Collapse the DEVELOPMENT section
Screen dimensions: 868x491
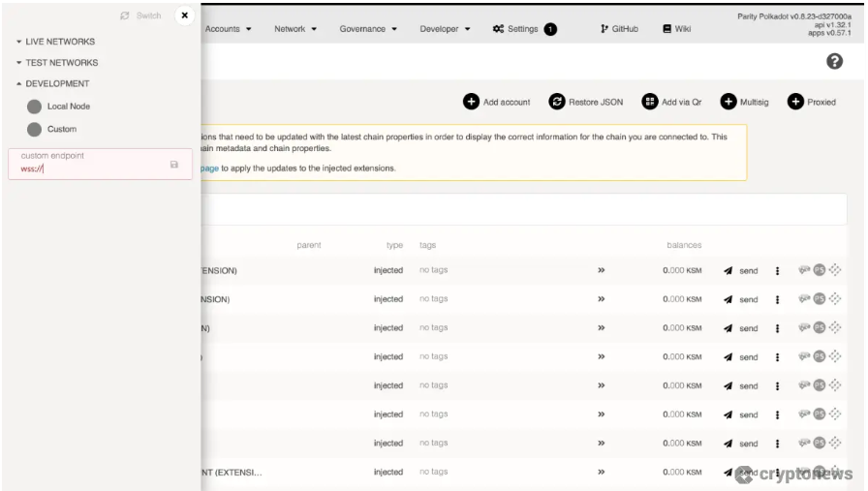click(x=52, y=83)
